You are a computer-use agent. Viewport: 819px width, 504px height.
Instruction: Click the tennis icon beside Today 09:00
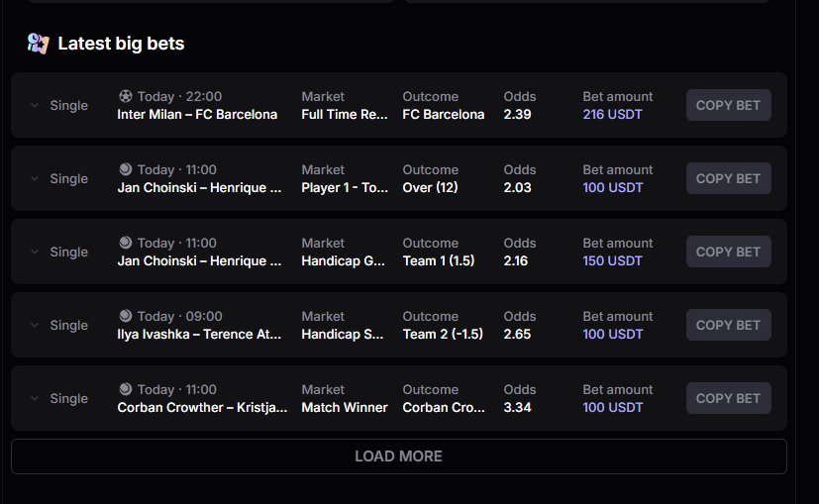point(125,317)
